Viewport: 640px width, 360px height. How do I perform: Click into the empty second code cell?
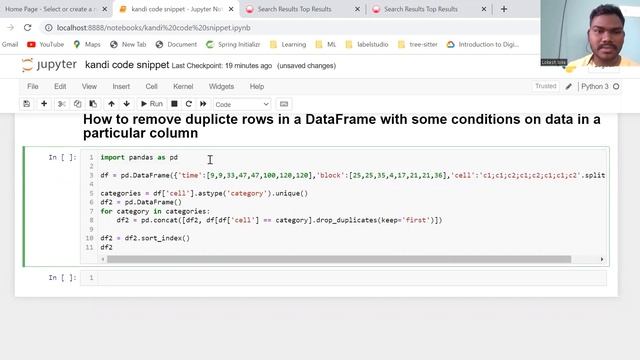tap(352, 278)
